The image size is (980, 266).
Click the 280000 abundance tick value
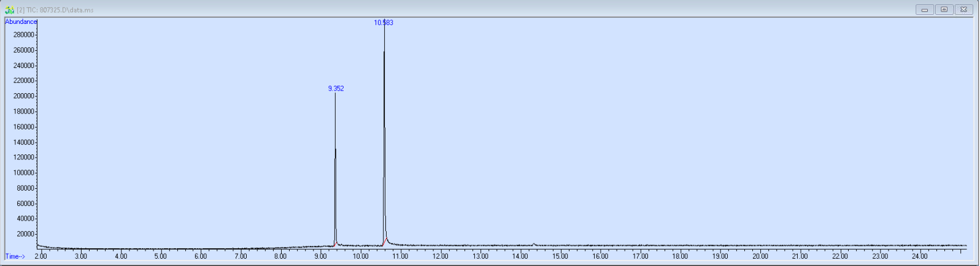click(x=24, y=35)
